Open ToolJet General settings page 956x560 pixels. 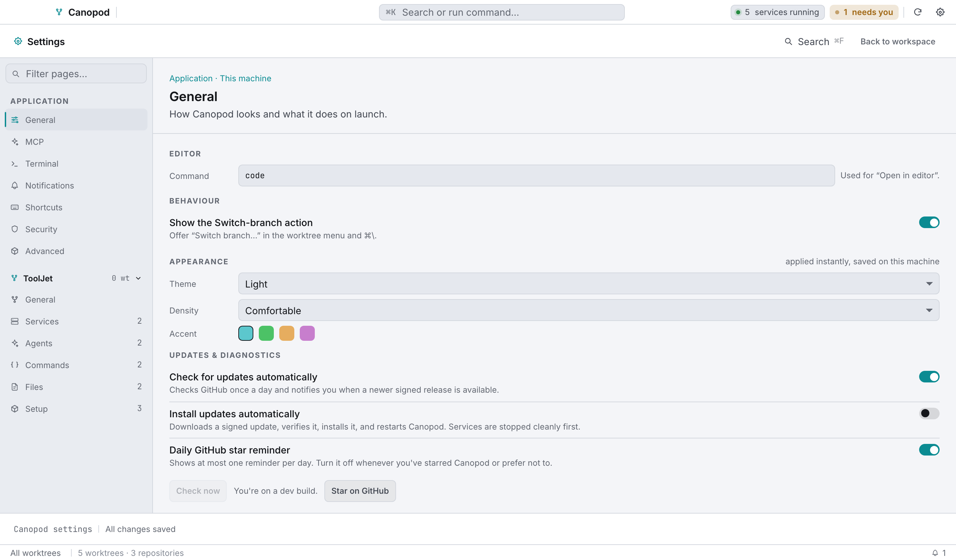[76, 299]
